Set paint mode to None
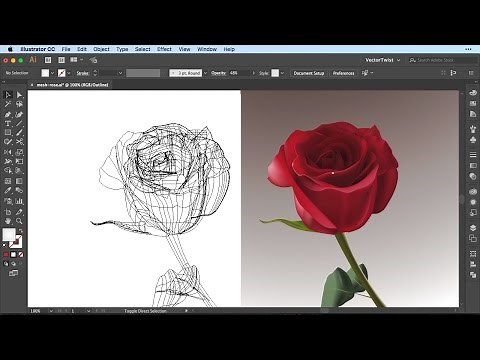Screen dimensions: 480x360 pyautogui.click(x=21, y=255)
